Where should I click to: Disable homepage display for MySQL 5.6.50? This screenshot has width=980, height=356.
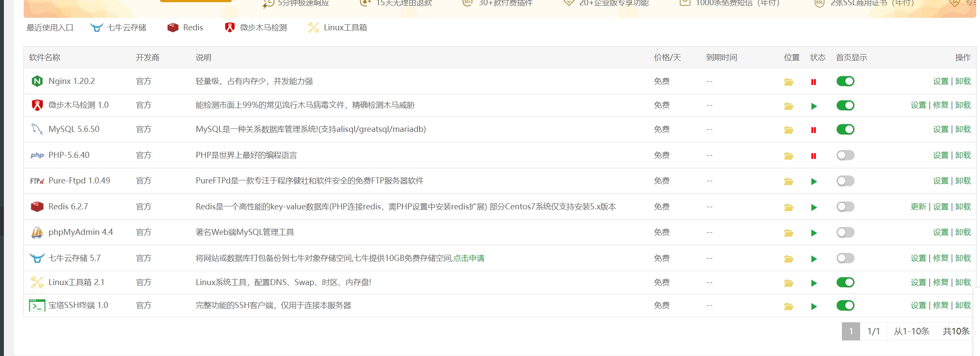[845, 129]
